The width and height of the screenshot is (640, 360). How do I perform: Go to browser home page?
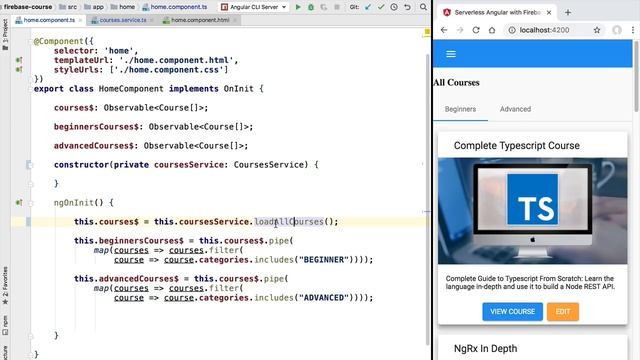[x=492, y=30]
